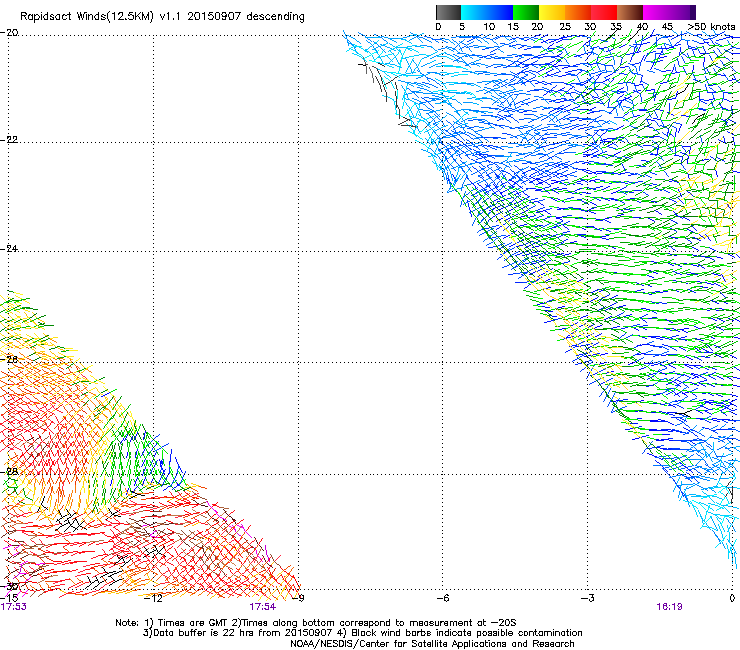Click the dark purple 45–50 knots legend swatch
This screenshot has width=740, height=650.
[682, 12]
